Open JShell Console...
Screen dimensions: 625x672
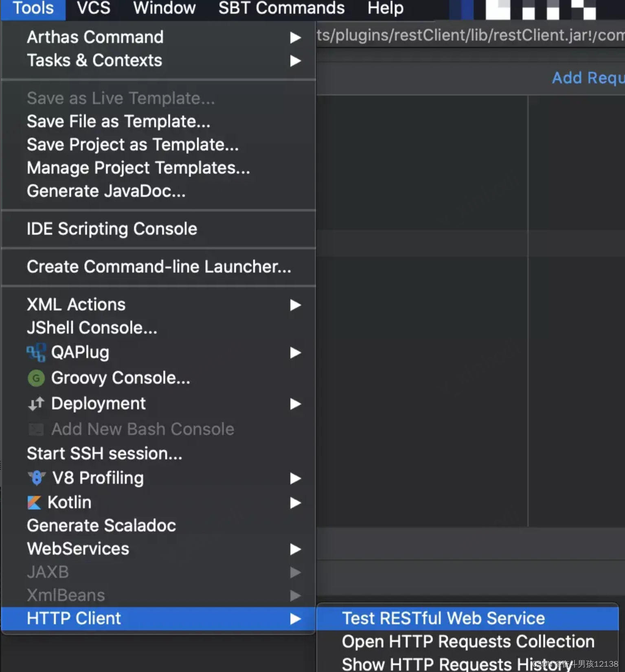point(158,328)
